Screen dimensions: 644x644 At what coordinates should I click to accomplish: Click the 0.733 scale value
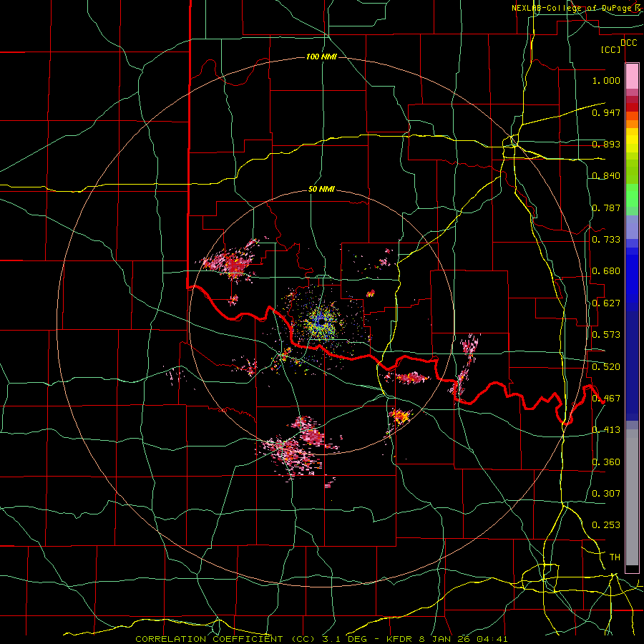tap(606, 240)
